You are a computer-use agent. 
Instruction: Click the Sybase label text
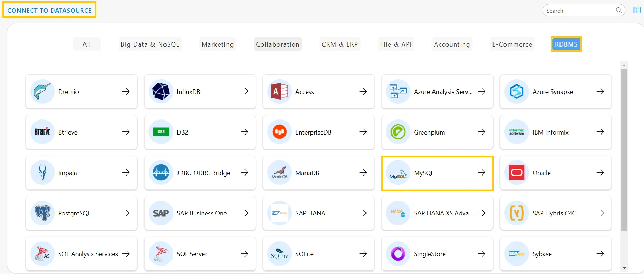[x=542, y=254]
